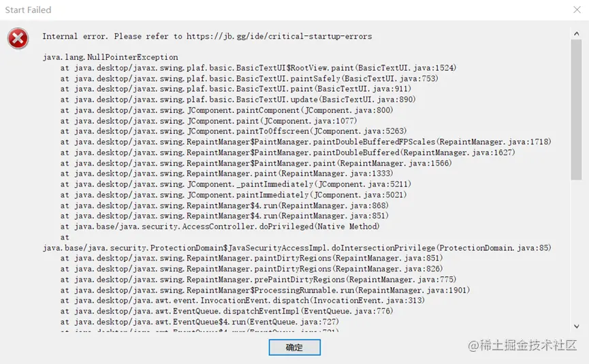Click the paintDoubleBufferedFPScales stack line
This screenshot has width=589, height=364.
pos(306,142)
